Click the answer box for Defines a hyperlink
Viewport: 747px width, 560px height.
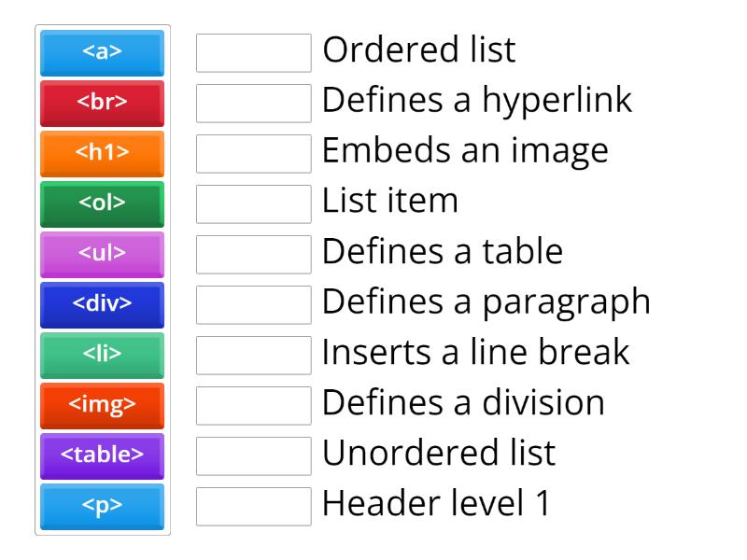pos(253,104)
